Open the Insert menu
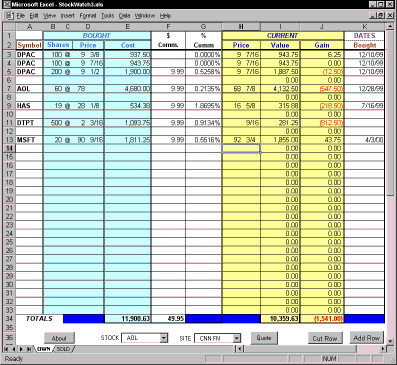Screen dimensions: 397x365 tap(68, 16)
